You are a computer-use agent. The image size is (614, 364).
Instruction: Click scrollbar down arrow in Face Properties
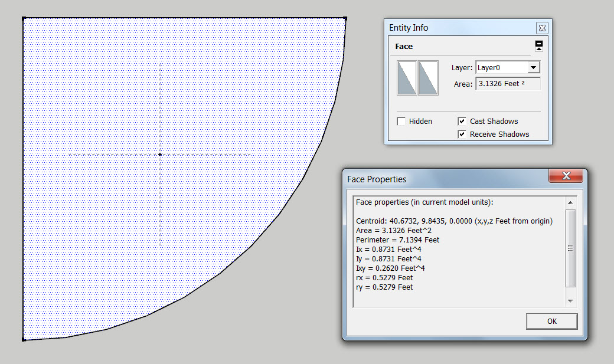pyautogui.click(x=570, y=301)
